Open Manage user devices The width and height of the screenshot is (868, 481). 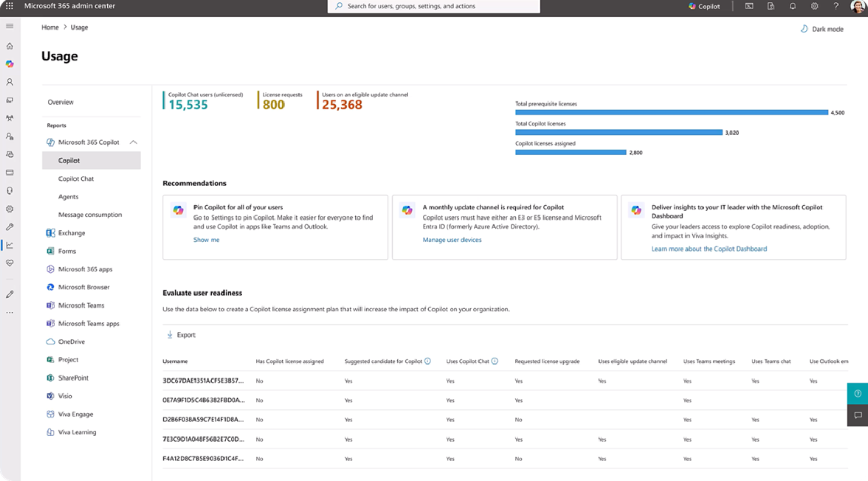coord(452,239)
